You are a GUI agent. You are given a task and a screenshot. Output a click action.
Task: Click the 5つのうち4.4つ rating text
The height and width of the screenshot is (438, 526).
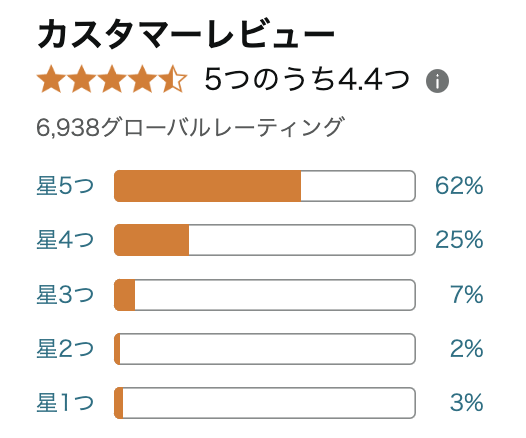click(307, 79)
